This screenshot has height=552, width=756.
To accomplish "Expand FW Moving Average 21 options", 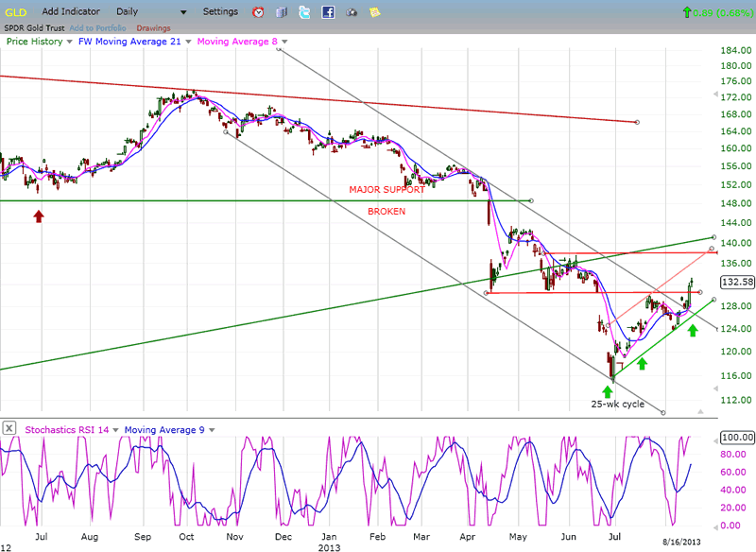I will coord(188,42).
